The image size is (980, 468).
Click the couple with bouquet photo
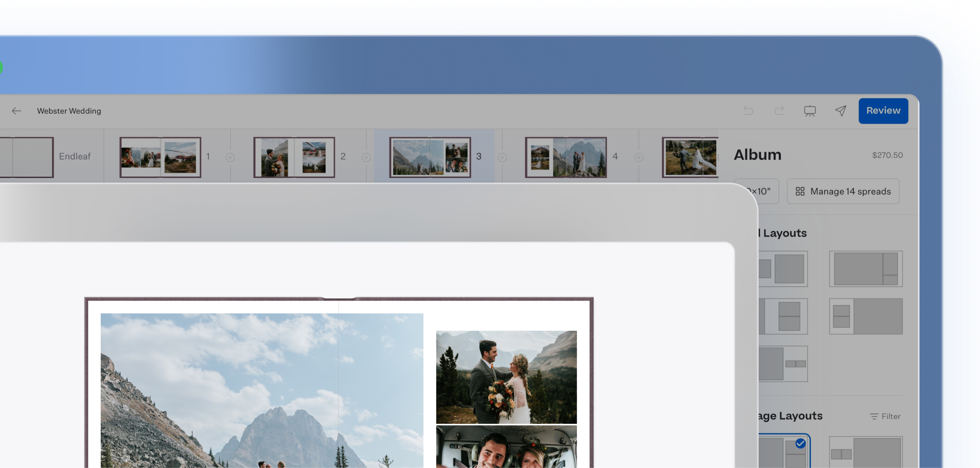[506, 377]
